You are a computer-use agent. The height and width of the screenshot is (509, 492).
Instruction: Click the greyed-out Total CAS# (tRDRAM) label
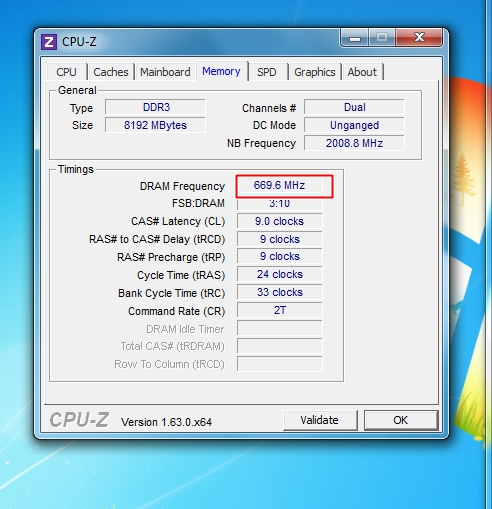point(172,347)
